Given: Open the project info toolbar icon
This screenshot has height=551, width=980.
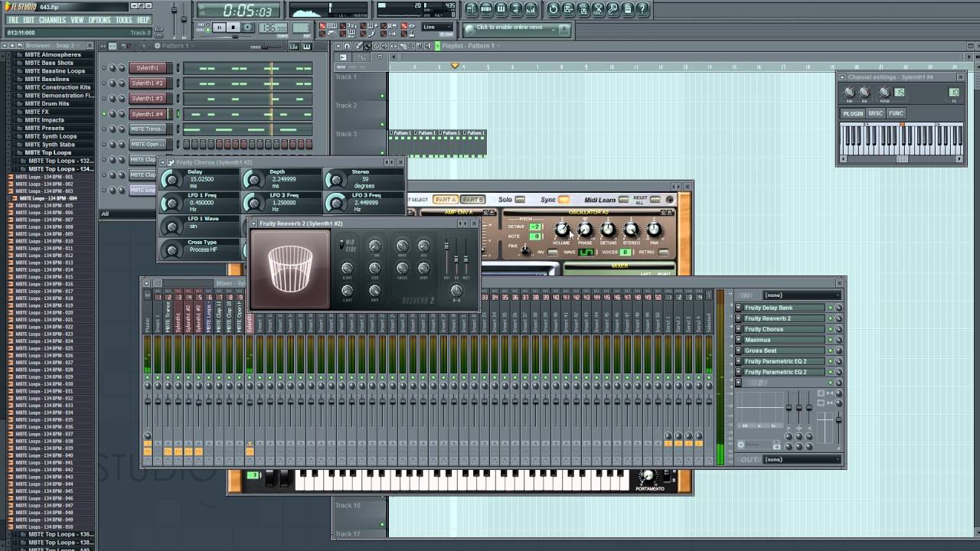Looking at the screenshot, I should click(x=628, y=9).
